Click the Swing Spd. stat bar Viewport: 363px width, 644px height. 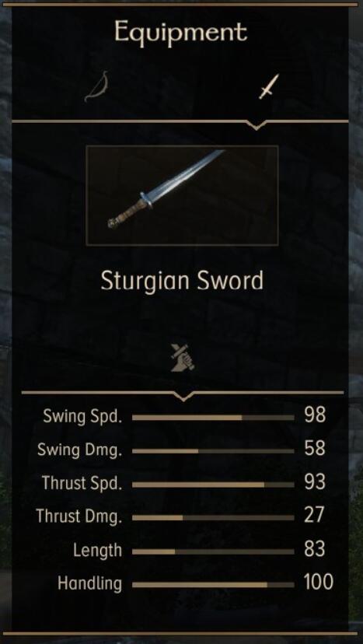(x=213, y=418)
